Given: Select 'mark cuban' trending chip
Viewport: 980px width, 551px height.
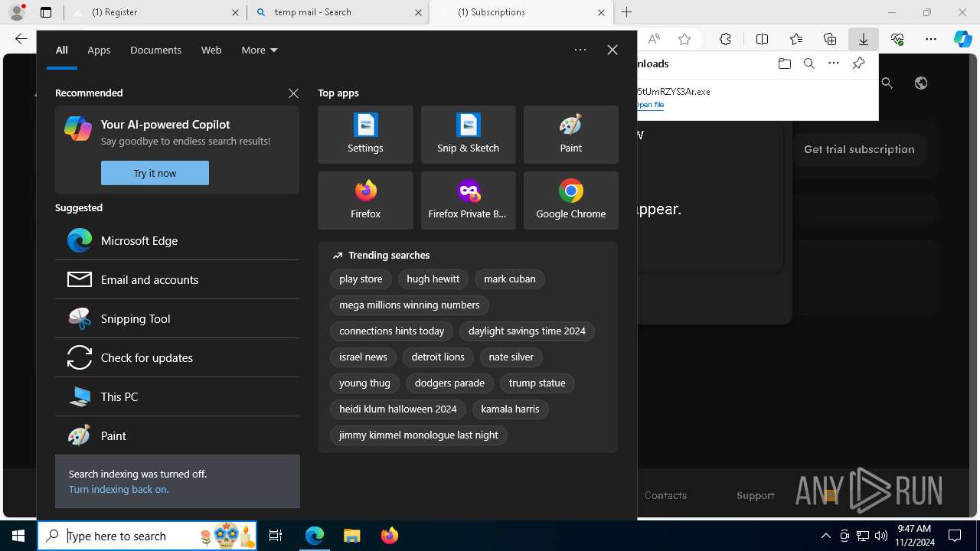Looking at the screenshot, I should [x=510, y=279].
